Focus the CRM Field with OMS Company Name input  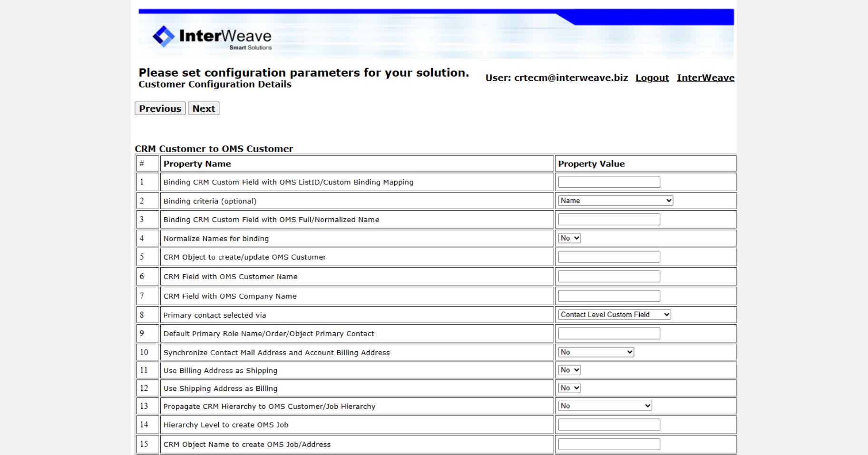(609, 296)
